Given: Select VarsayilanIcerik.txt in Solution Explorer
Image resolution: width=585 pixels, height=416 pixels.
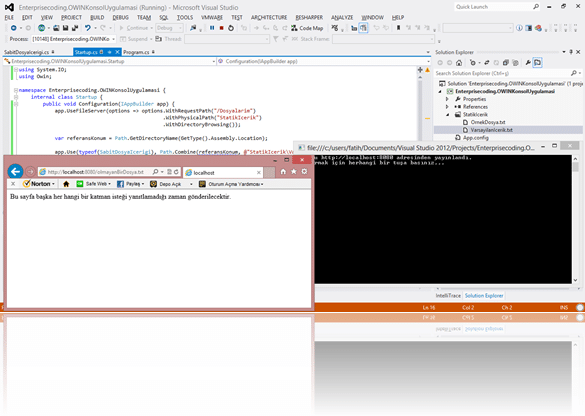Looking at the screenshot, I should click(x=491, y=130).
